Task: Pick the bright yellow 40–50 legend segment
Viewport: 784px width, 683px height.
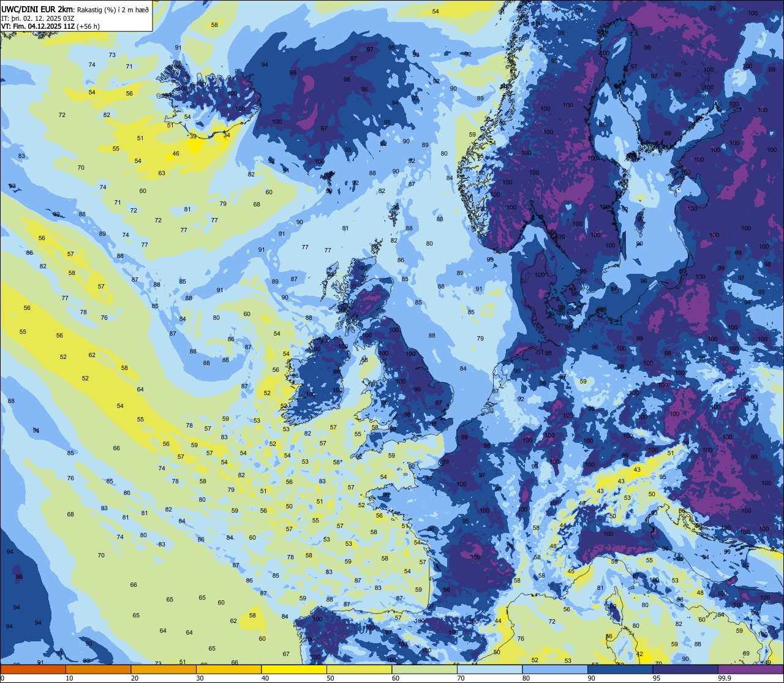Action: pyautogui.click(x=294, y=669)
